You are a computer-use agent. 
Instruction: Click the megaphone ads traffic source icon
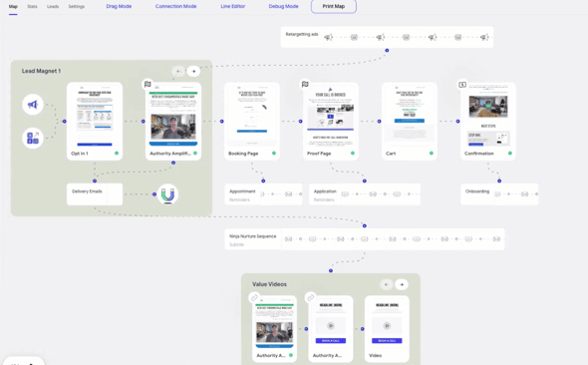click(x=33, y=105)
